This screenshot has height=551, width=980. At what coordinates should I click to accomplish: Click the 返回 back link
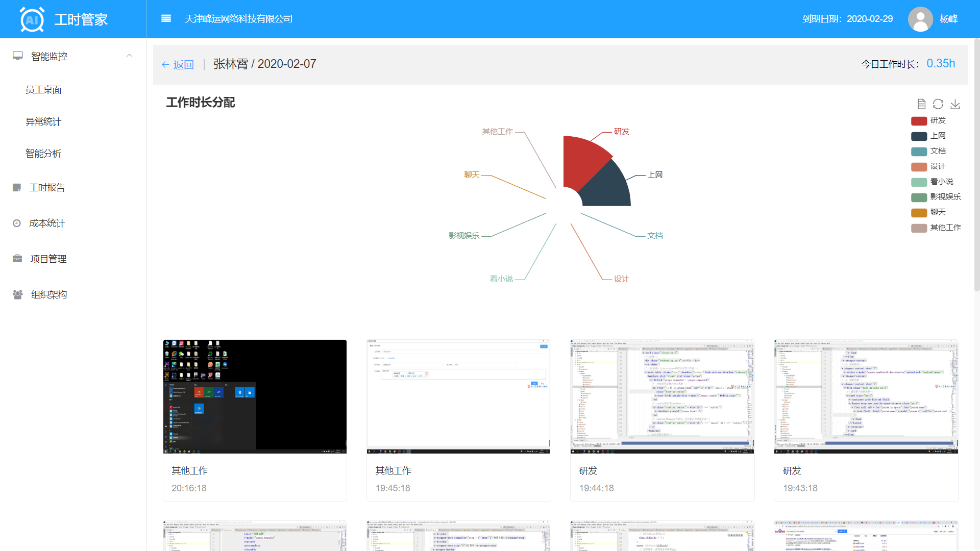(x=178, y=64)
